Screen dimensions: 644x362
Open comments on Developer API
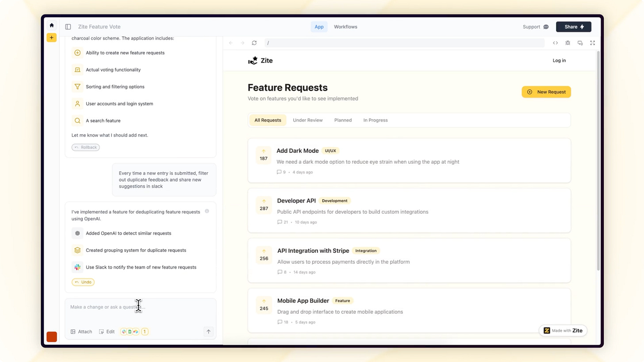[282, 222]
